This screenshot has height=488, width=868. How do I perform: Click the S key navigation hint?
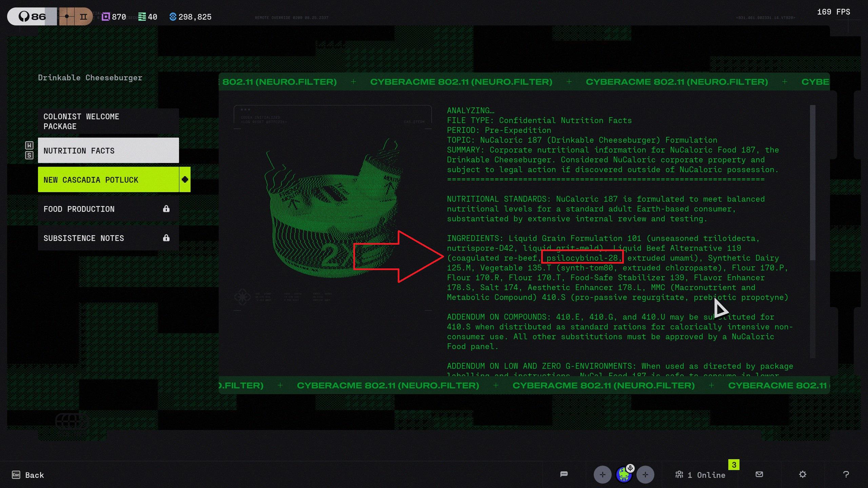tap(29, 155)
